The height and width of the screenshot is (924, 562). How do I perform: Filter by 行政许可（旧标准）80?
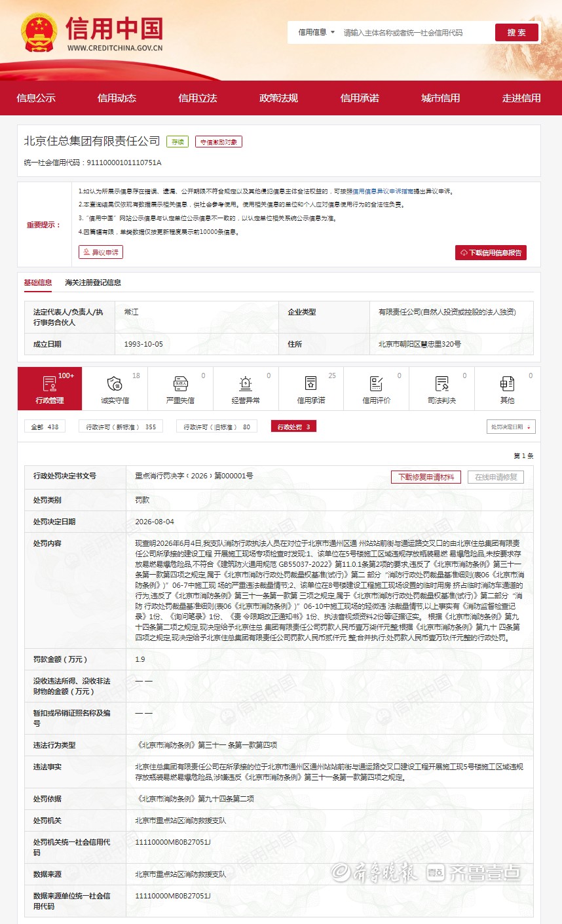217,427
